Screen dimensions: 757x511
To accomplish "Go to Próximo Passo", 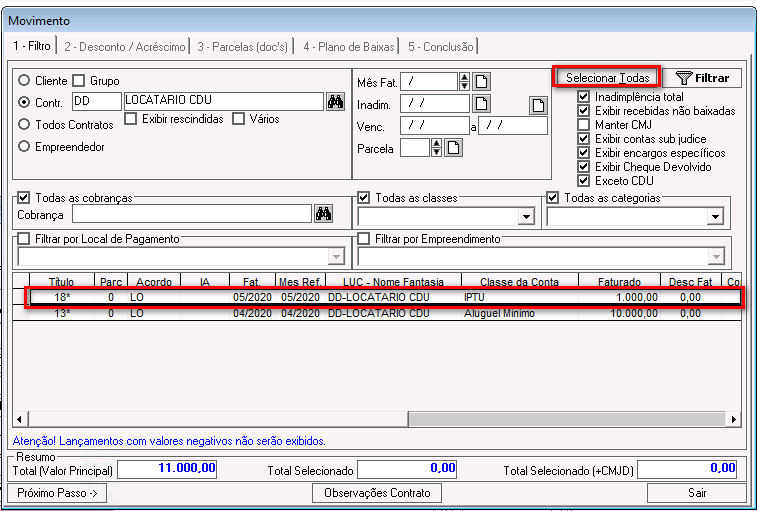I will [57, 493].
